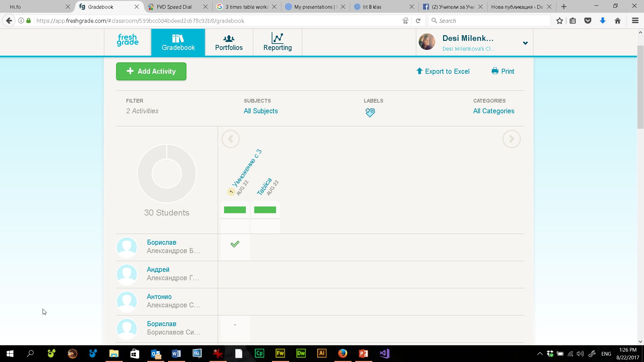Open PowerPoint from the Windows taskbar
This screenshot has height=362, width=644.
[x=363, y=353]
